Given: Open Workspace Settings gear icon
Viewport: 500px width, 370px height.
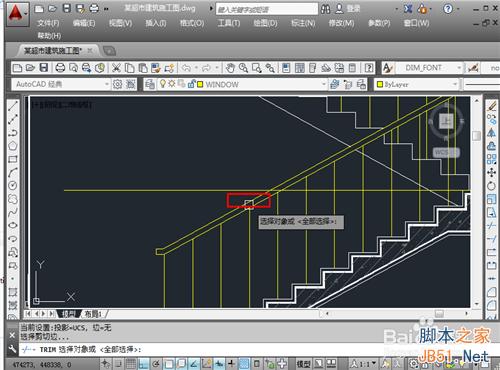Looking at the screenshot, I should [x=117, y=84].
